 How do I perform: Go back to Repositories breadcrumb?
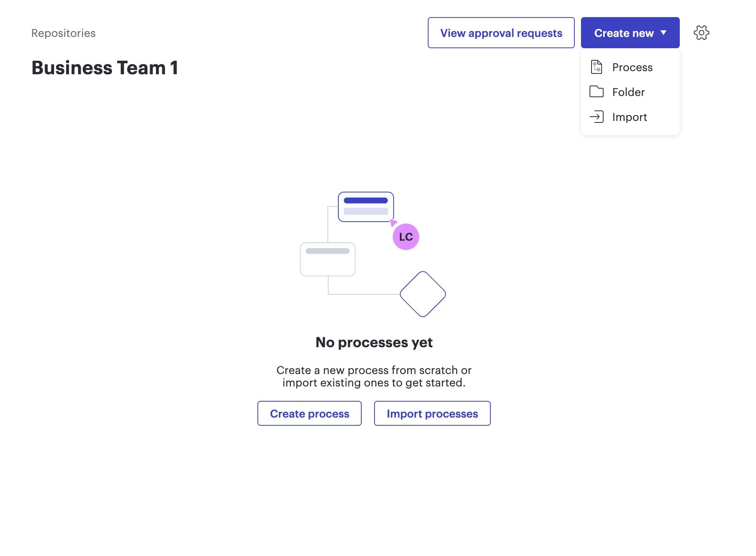(63, 33)
